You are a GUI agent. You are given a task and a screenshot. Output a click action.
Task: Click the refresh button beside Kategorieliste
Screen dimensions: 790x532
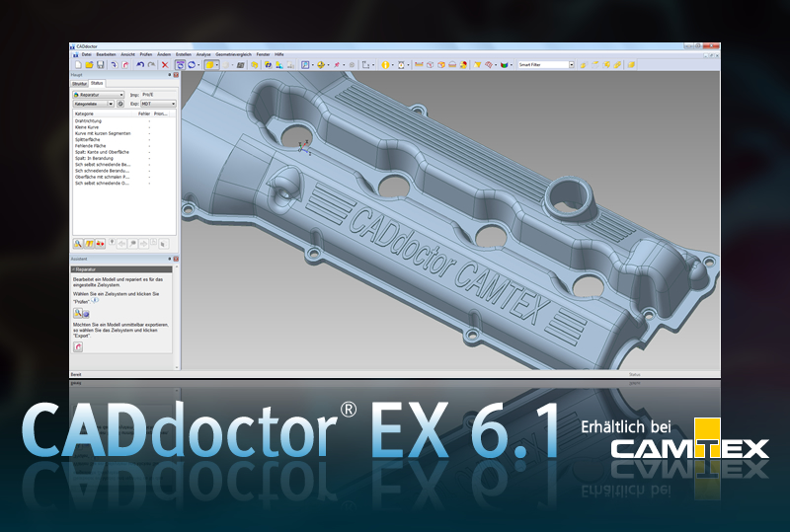pos(120,104)
